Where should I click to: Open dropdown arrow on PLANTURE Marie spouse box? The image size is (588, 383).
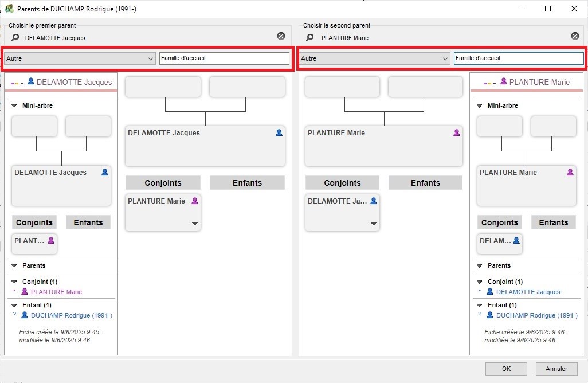195,224
